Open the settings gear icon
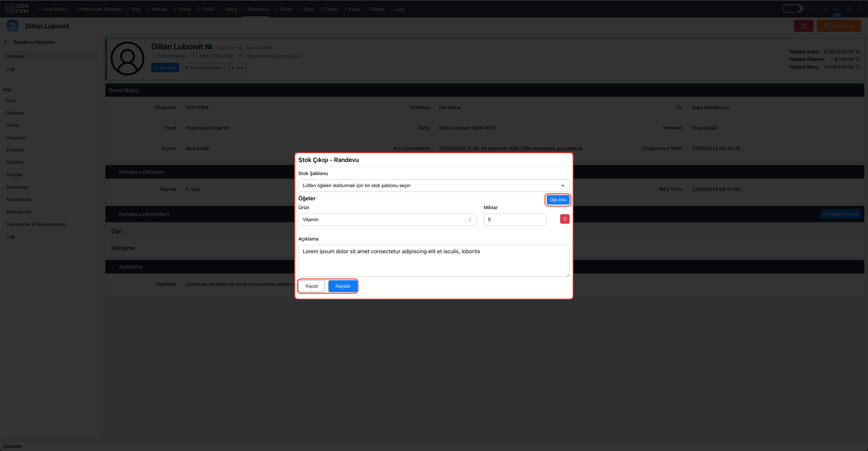The image size is (868, 451). (849, 9)
